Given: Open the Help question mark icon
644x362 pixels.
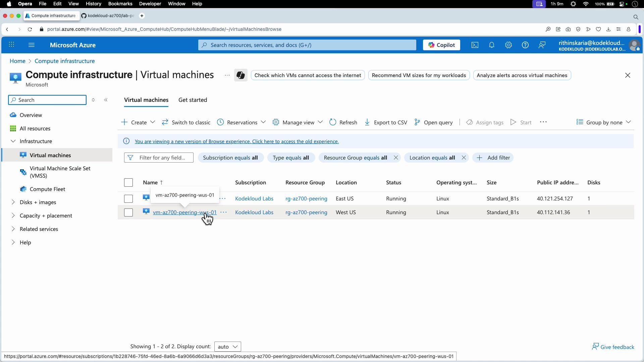Looking at the screenshot, I should coord(525,45).
